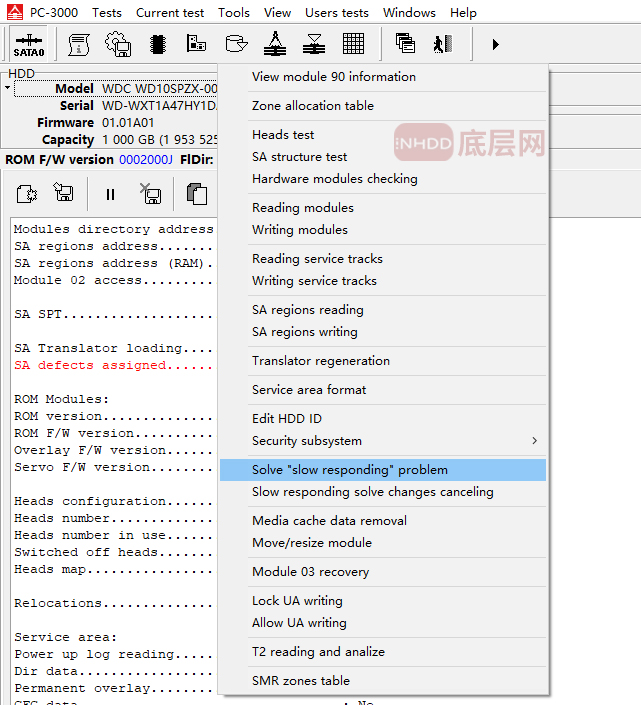Click the red SA defects assigned line
Screen dimensions: 641x705
click(113, 365)
